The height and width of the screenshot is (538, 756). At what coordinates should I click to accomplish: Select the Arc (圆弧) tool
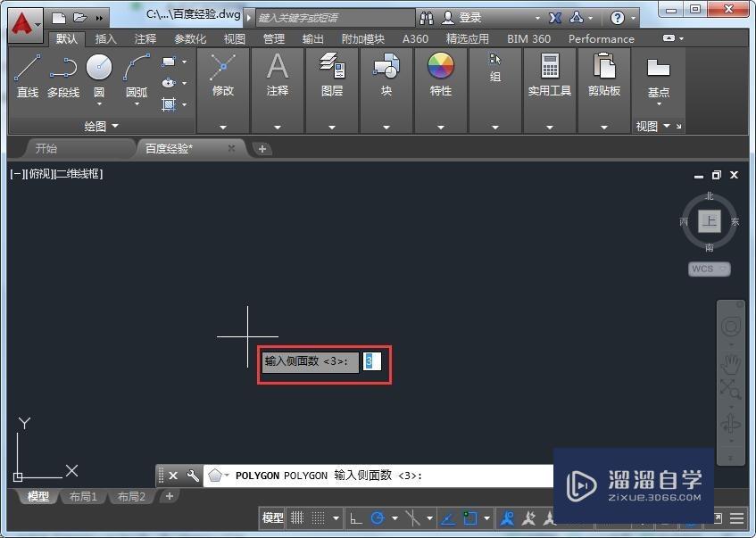click(135, 70)
